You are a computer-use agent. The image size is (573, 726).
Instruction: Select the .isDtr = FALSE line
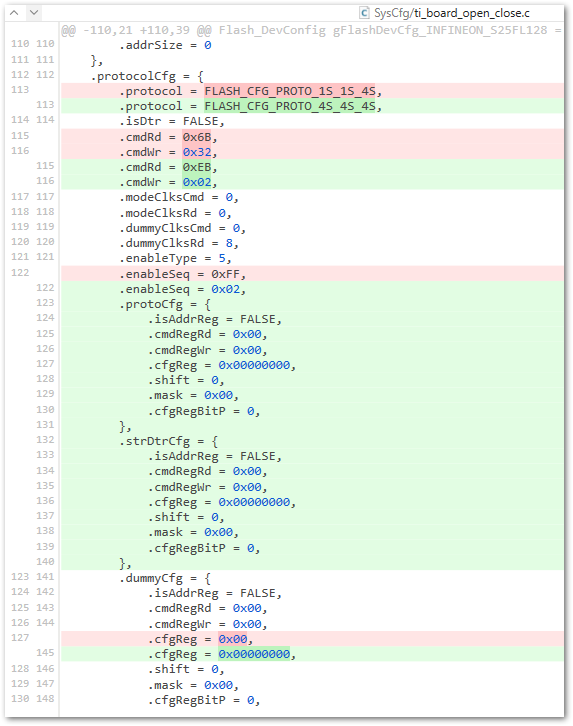click(x=172, y=121)
